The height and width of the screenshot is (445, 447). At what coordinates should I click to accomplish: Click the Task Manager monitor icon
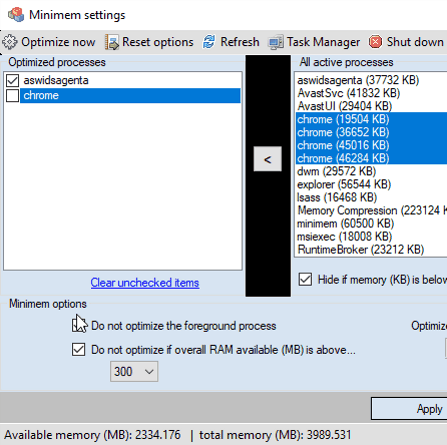[x=276, y=42]
